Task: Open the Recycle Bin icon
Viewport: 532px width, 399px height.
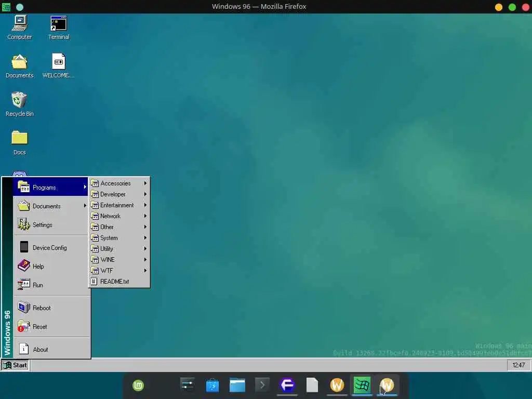Action: 20,105
